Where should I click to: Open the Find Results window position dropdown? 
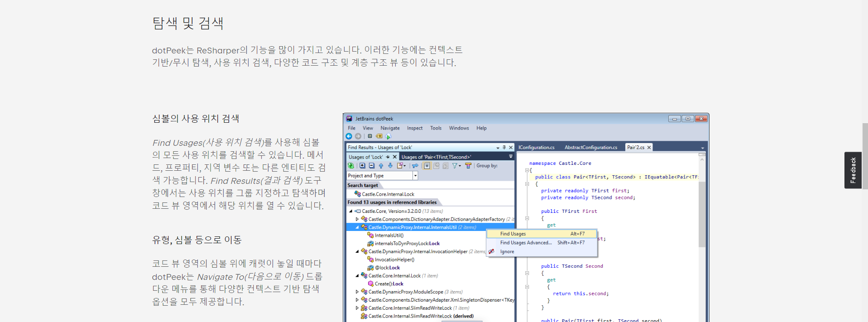(x=498, y=148)
